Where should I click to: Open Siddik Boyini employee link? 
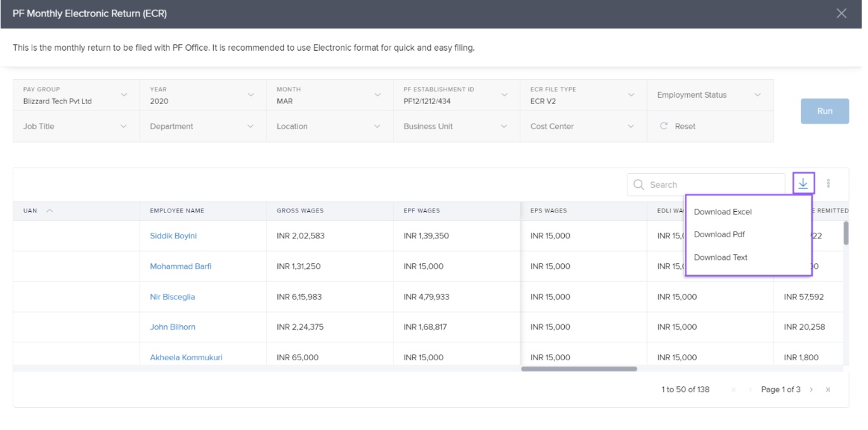tap(173, 236)
